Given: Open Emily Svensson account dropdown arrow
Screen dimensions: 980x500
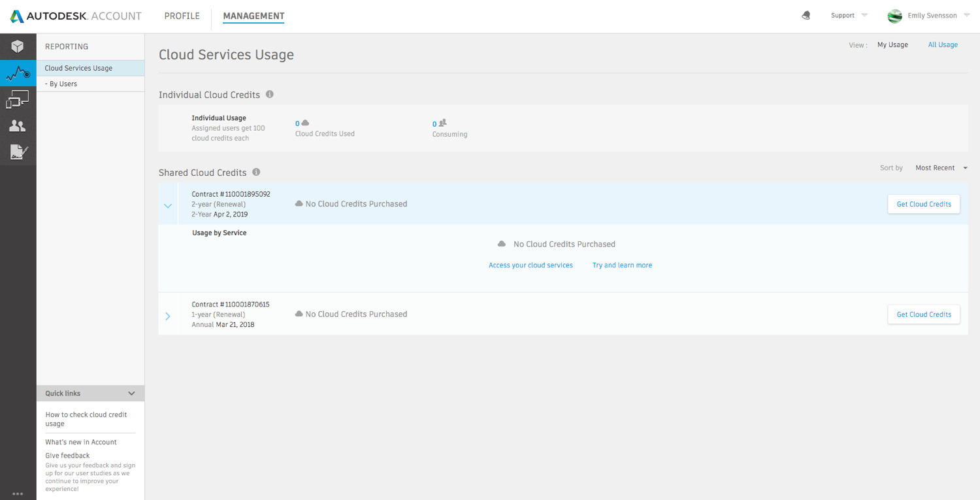Looking at the screenshot, I should click(x=967, y=16).
